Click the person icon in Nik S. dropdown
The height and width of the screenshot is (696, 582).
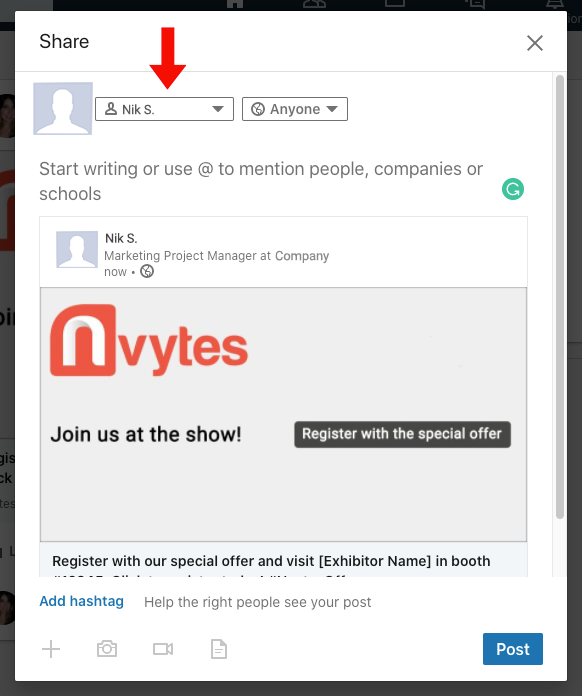[x=111, y=109]
